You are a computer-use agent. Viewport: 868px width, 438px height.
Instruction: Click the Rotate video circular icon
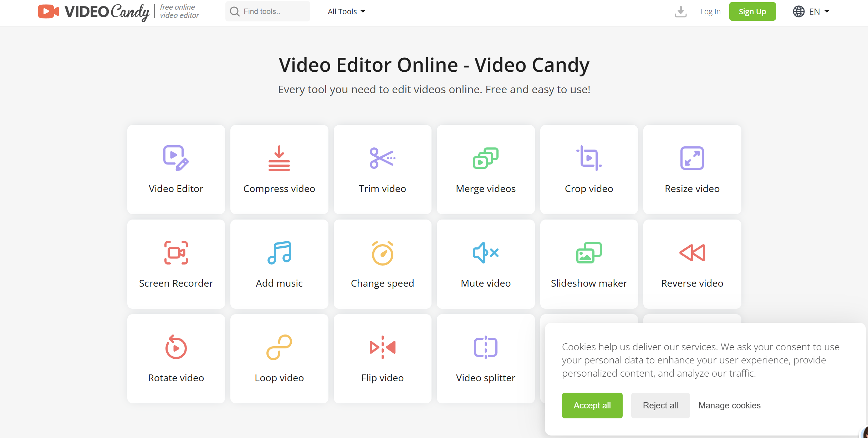pos(176,347)
